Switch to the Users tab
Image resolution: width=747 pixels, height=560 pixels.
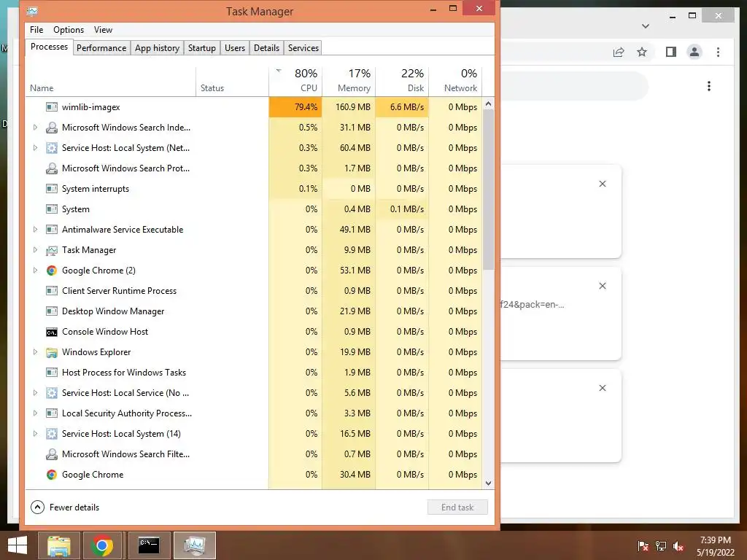pos(235,48)
